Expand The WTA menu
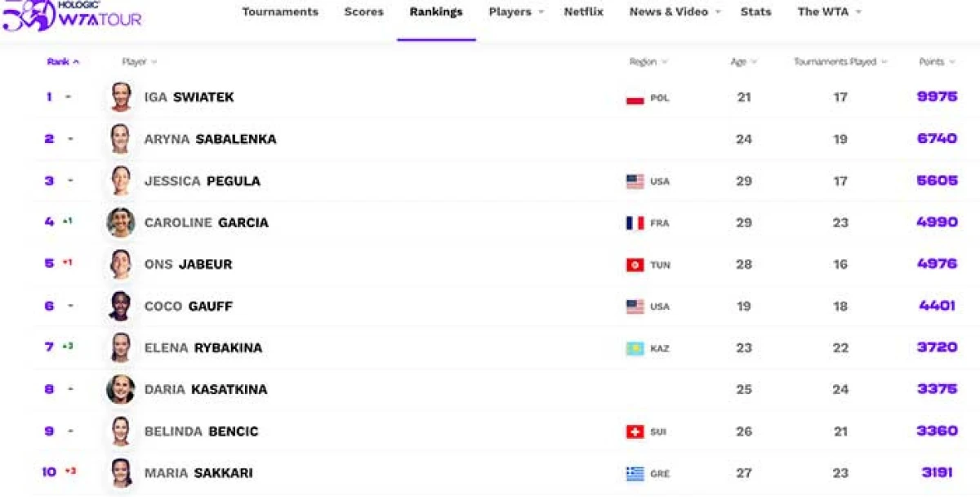The width and height of the screenshot is (980, 497). [x=829, y=12]
